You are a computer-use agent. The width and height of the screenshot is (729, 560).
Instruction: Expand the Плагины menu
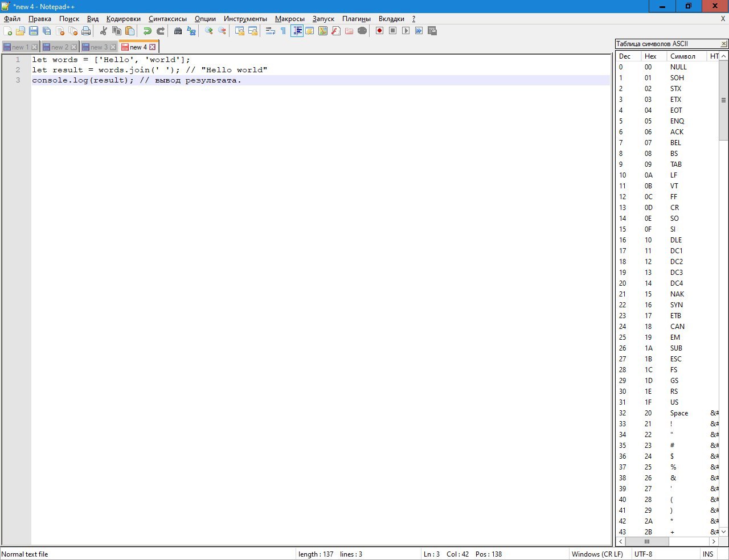tap(356, 19)
